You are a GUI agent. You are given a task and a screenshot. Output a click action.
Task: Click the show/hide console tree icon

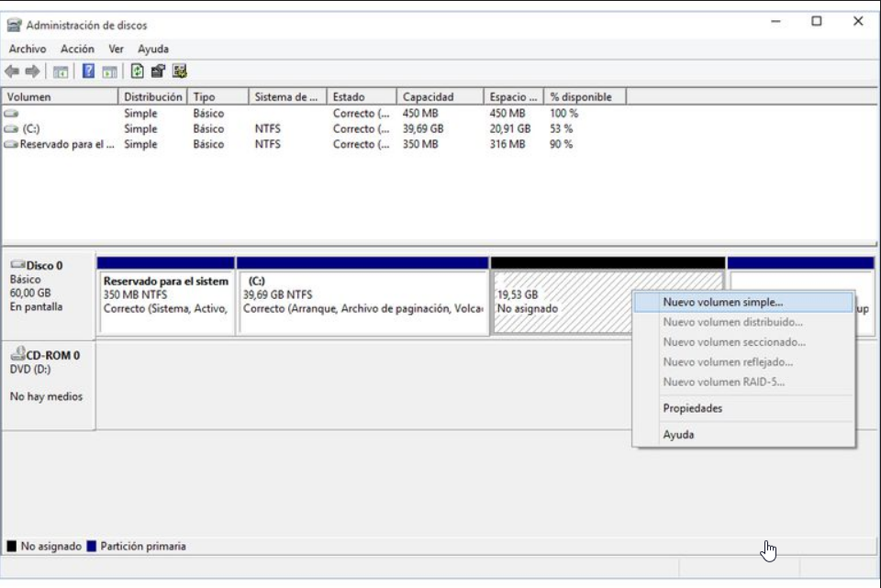click(x=61, y=72)
